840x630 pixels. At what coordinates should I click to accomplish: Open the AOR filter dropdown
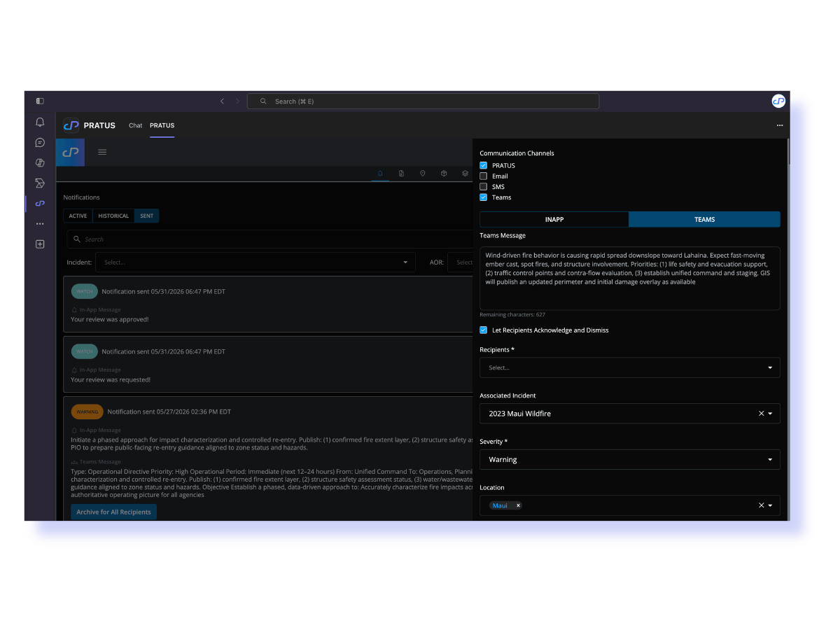point(460,262)
